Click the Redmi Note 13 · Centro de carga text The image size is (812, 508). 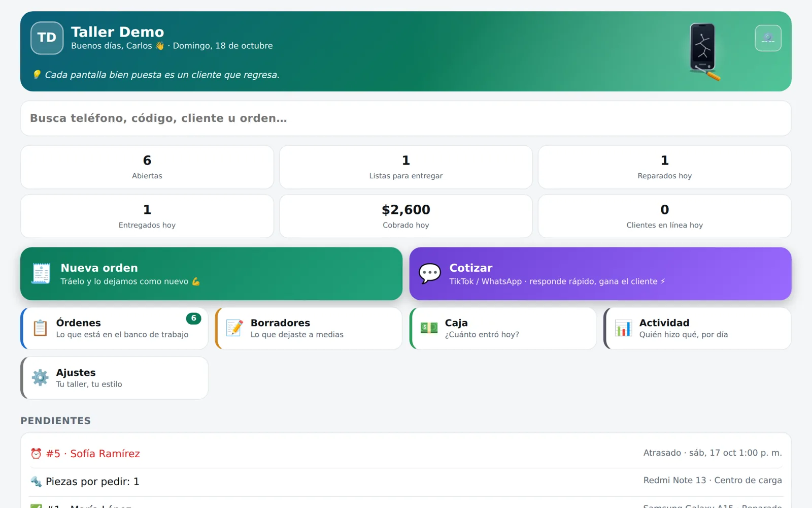(713, 480)
